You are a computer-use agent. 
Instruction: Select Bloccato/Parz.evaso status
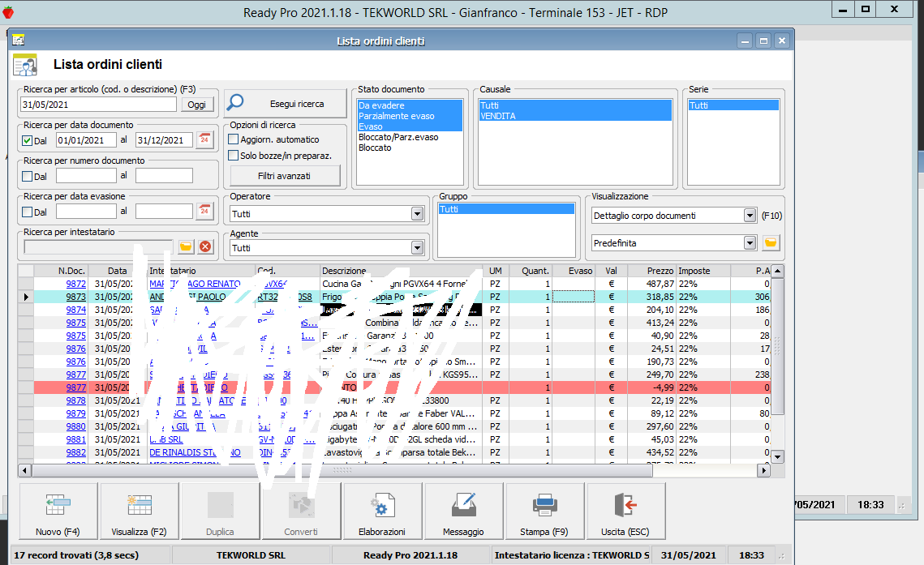pyautogui.click(x=410, y=137)
